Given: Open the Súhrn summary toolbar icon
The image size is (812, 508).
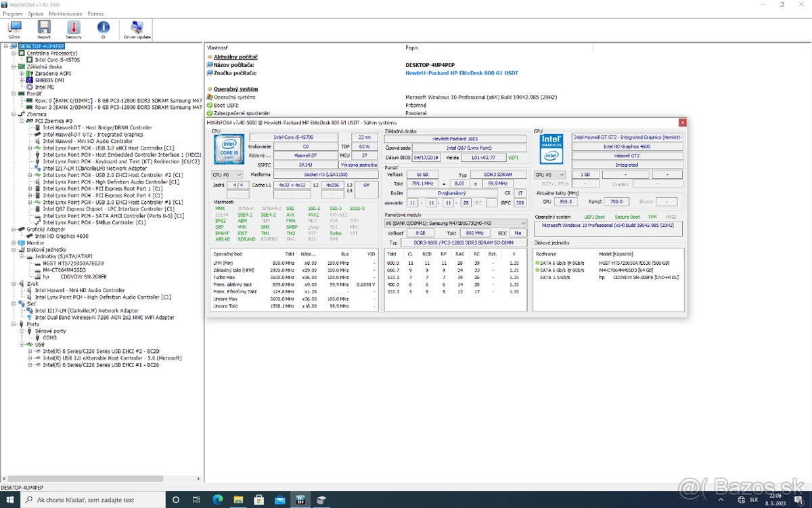Looking at the screenshot, I should [14, 28].
